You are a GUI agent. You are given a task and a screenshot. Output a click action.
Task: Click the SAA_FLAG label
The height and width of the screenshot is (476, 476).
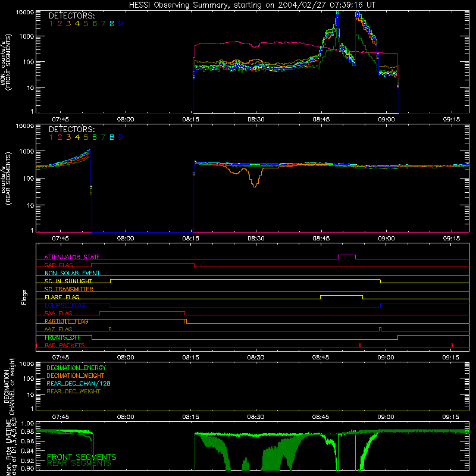tap(58, 313)
